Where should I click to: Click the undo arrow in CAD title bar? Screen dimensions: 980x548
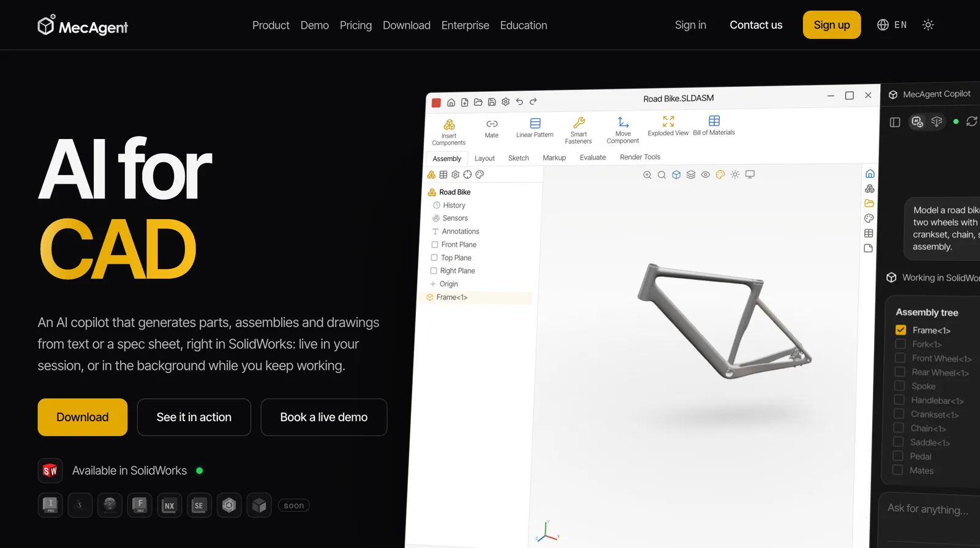point(519,102)
